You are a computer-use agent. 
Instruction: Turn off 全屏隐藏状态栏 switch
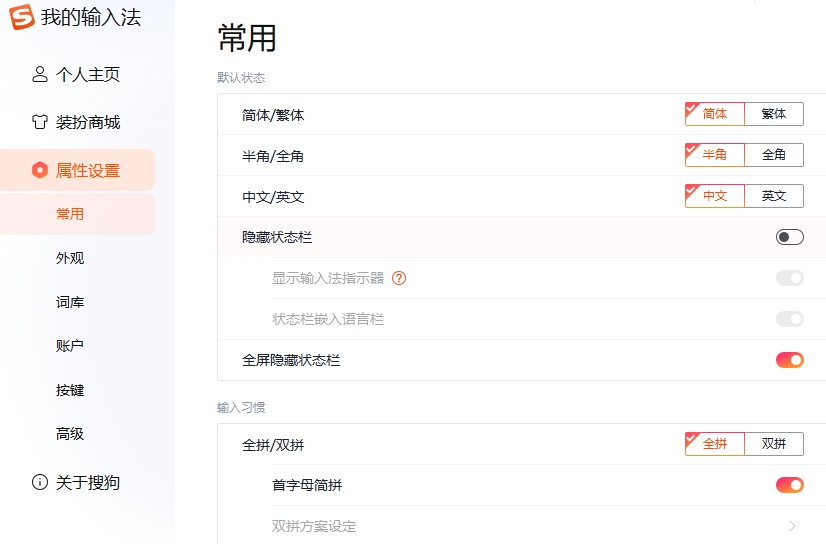pyautogui.click(x=789, y=360)
